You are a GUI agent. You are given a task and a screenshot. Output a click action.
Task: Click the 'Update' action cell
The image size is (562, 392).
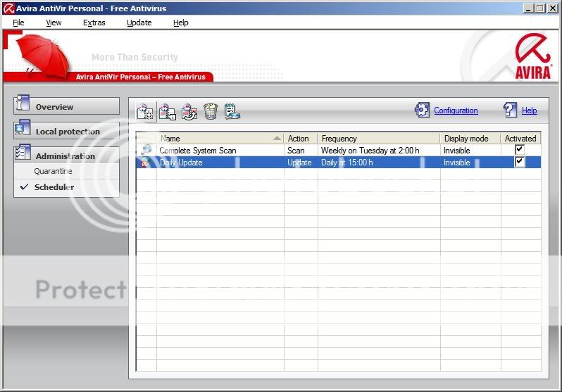299,163
